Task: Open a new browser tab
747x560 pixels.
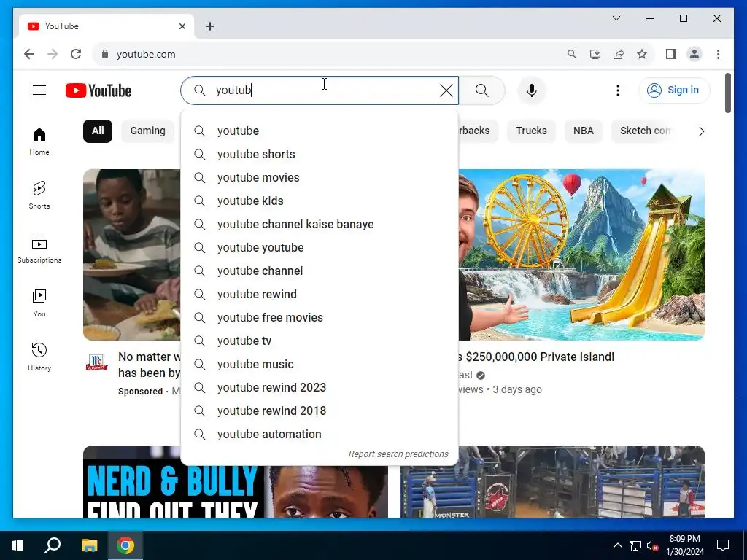Action: [x=210, y=26]
